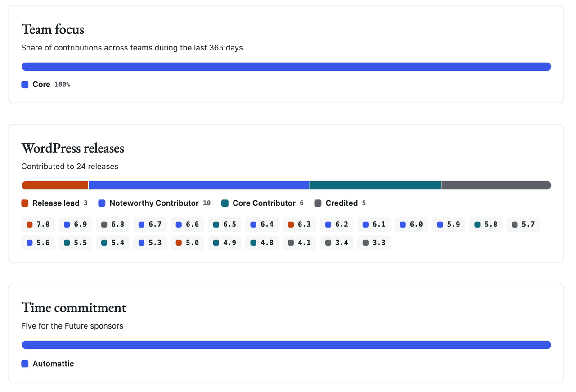The height and width of the screenshot is (392, 576).
Task: Click the 6.5 release chip
Action: click(x=225, y=225)
